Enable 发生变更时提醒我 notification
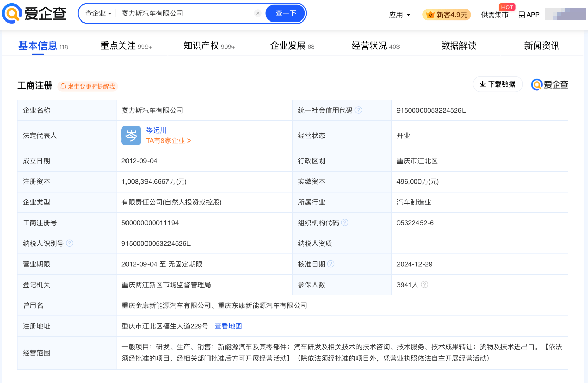This screenshot has width=588, height=383. pos(88,87)
